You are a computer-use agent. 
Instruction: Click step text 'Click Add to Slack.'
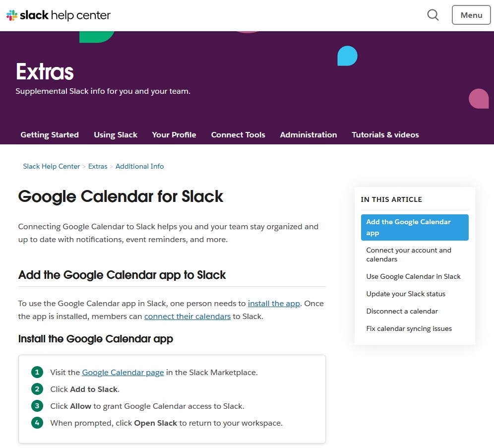tap(85, 389)
